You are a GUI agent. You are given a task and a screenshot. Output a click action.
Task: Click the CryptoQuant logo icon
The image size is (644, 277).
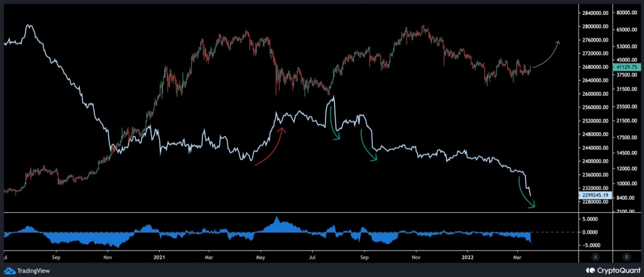click(x=590, y=271)
